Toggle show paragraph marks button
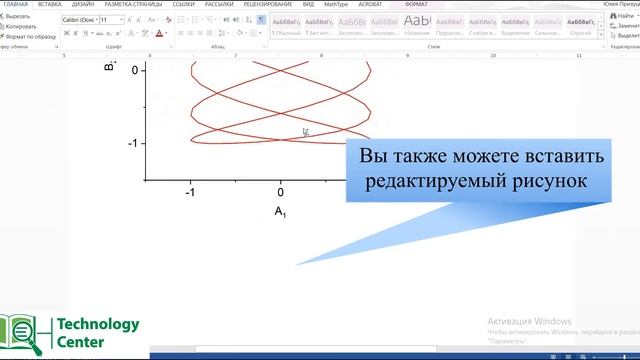The image size is (640, 360). click(x=261, y=20)
